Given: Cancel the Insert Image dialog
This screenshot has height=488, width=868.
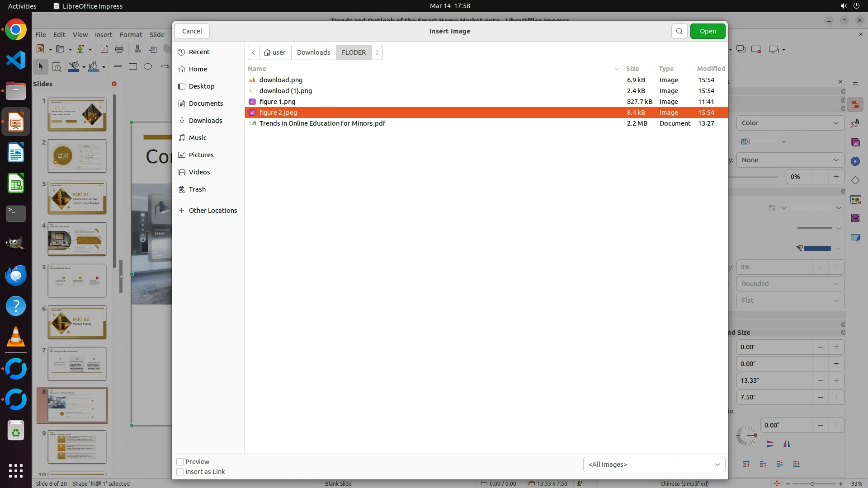Looking at the screenshot, I should (192, 31).
